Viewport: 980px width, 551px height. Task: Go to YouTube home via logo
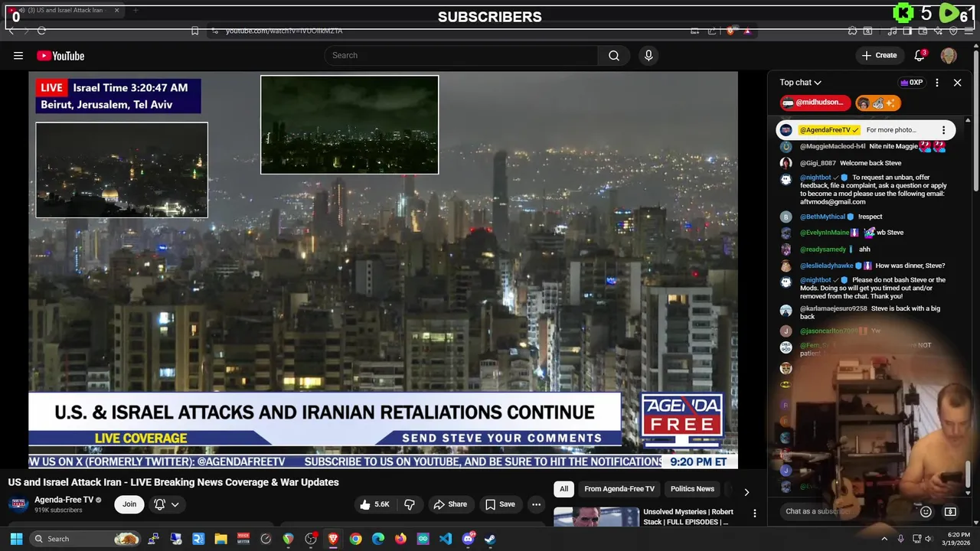tap(60, 56)
